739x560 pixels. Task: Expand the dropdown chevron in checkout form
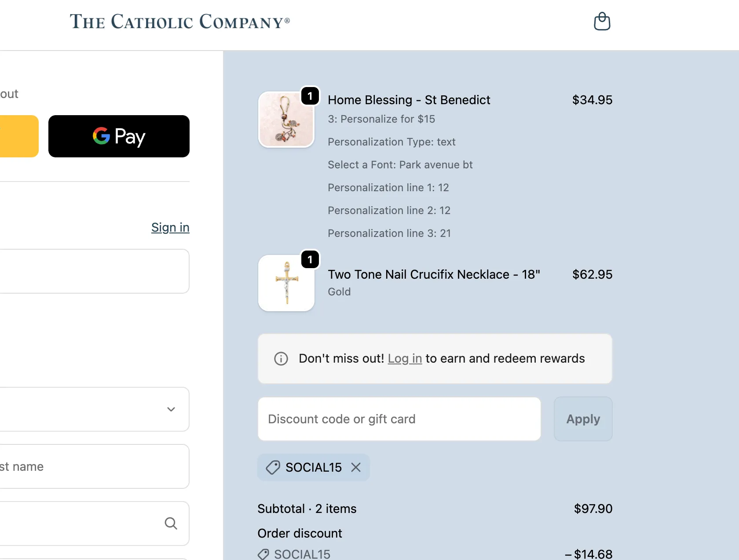(171, 409)
